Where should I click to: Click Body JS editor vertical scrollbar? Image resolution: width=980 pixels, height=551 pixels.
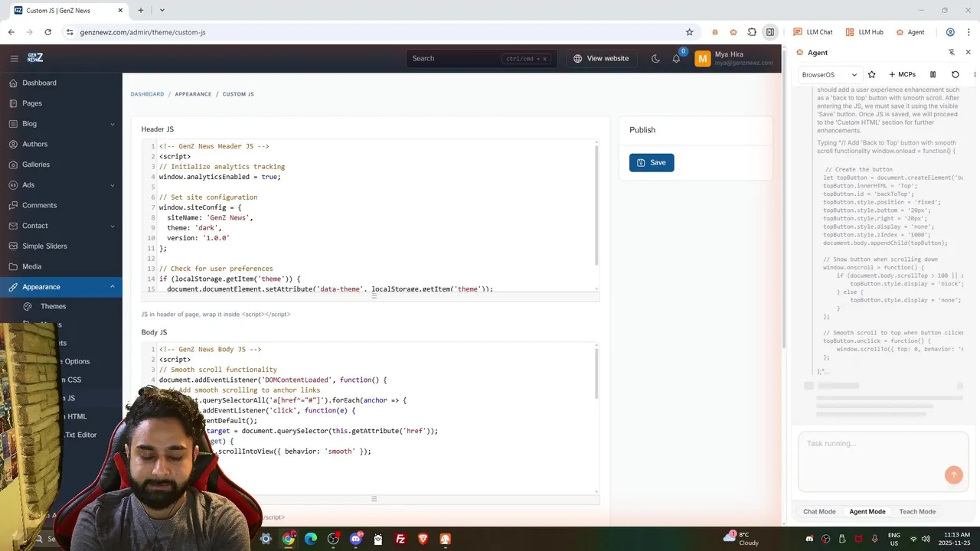tap(596, 372)
